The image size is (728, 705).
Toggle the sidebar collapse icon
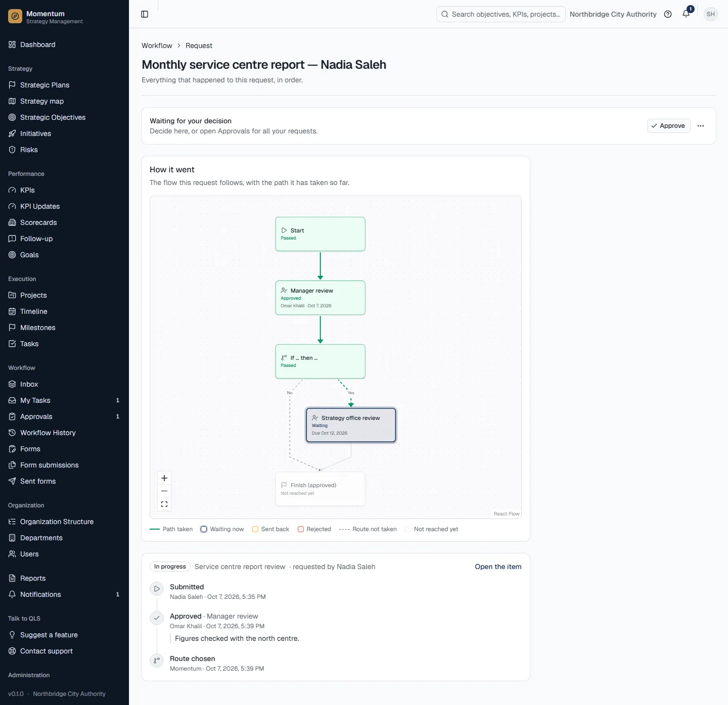pos(145,14)
